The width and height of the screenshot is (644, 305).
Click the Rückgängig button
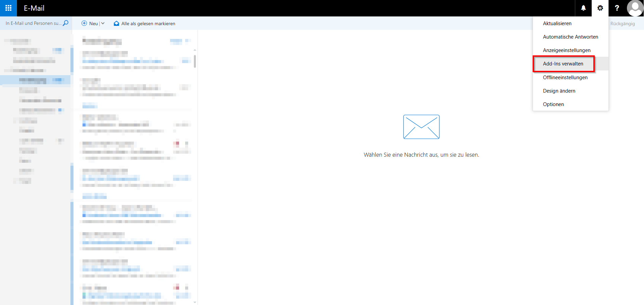coord(623,23)
